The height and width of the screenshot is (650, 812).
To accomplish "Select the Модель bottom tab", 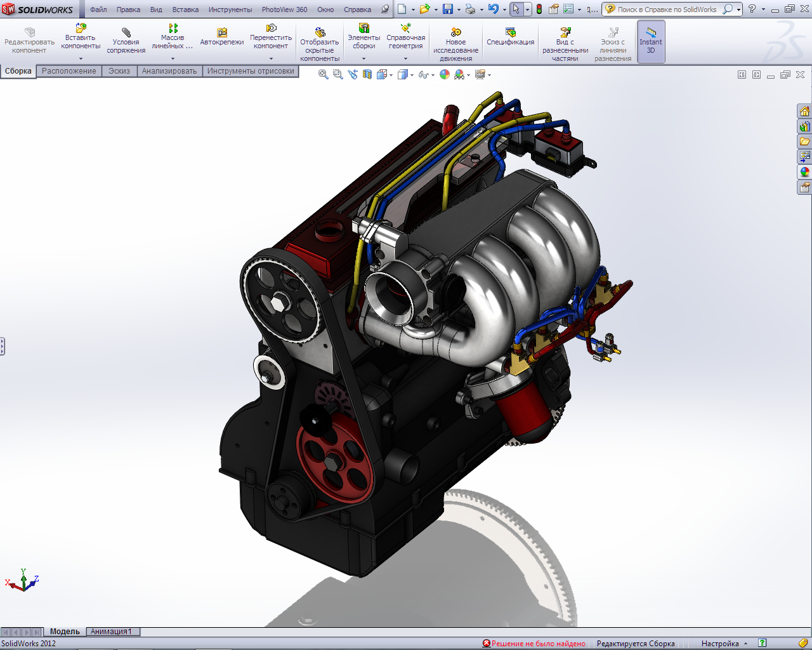I will (x=65, y=632).
